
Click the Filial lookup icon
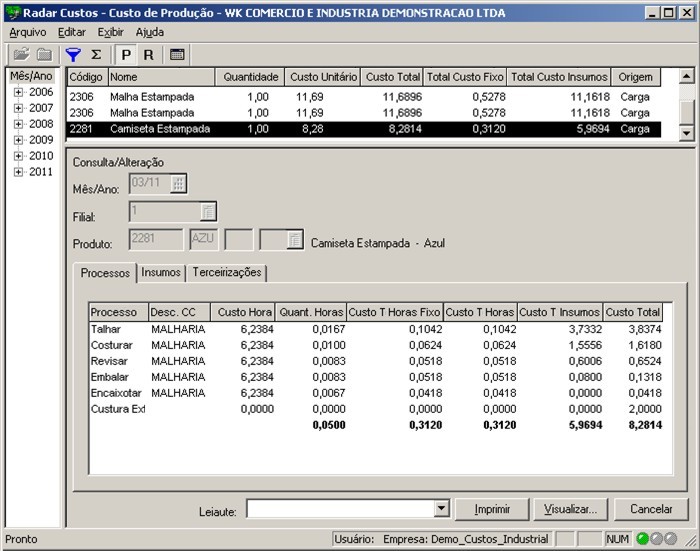pyautogui.click(x=207, y=212)
